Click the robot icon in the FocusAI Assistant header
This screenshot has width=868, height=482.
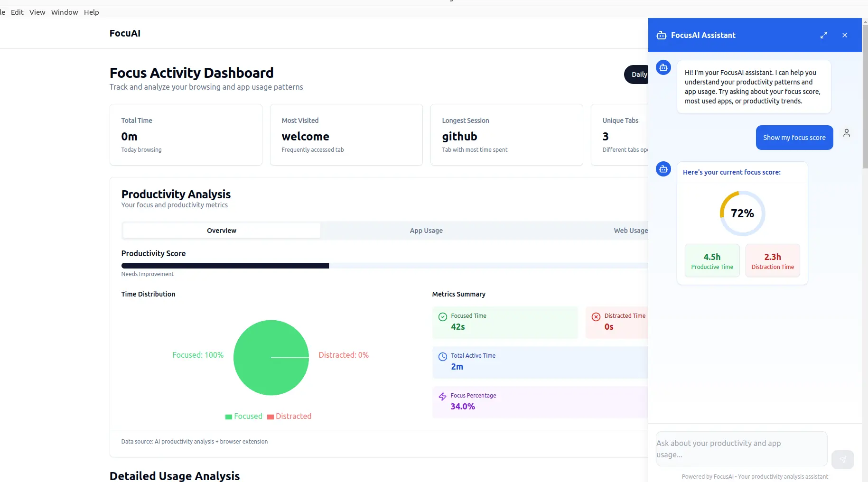coord(661,35)
